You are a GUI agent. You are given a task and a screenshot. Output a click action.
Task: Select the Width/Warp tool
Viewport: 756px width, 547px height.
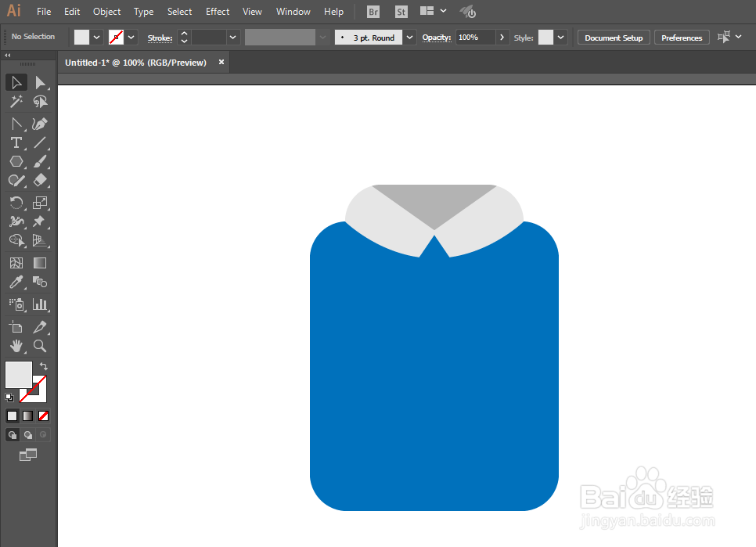tap(16, 221)
